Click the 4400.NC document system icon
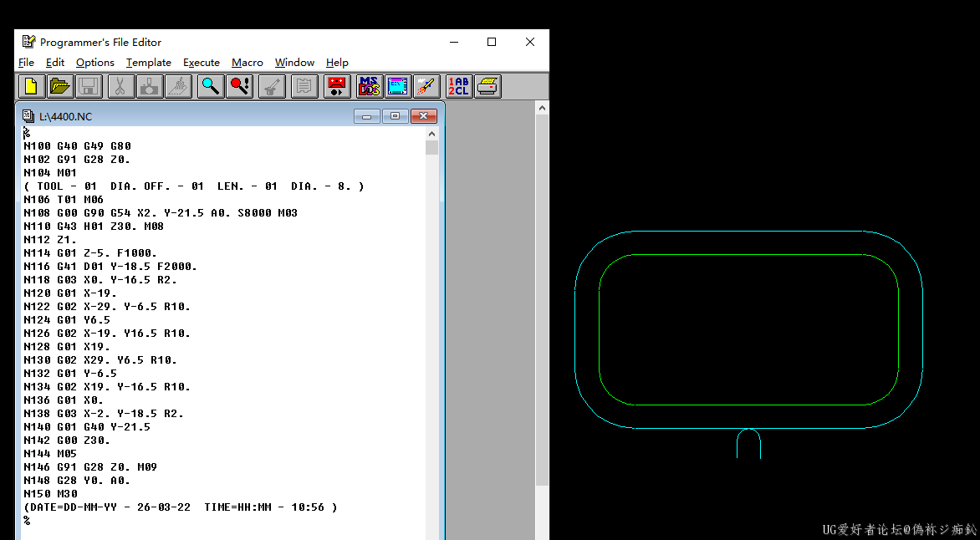 tap(28, 116)
